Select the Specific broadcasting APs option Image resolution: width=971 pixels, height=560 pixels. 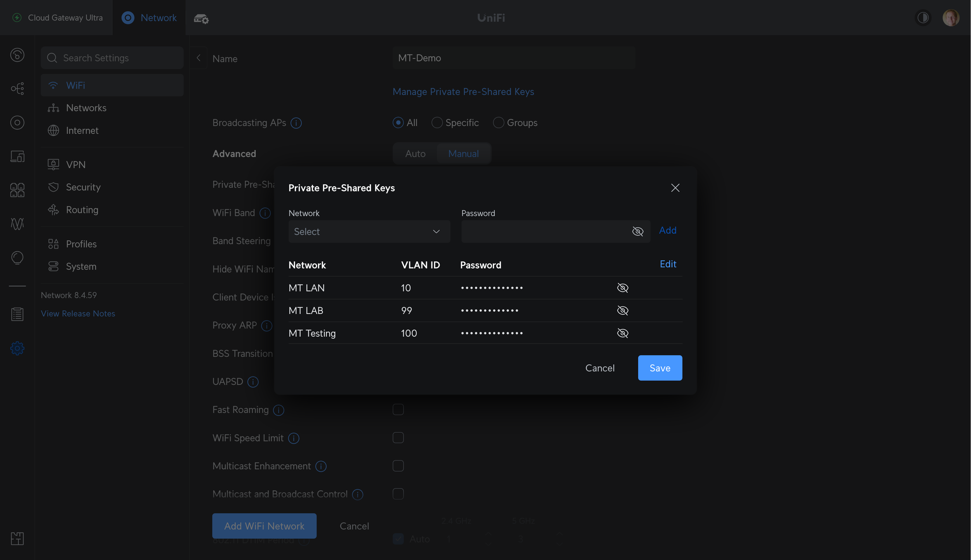coord(437,123)
